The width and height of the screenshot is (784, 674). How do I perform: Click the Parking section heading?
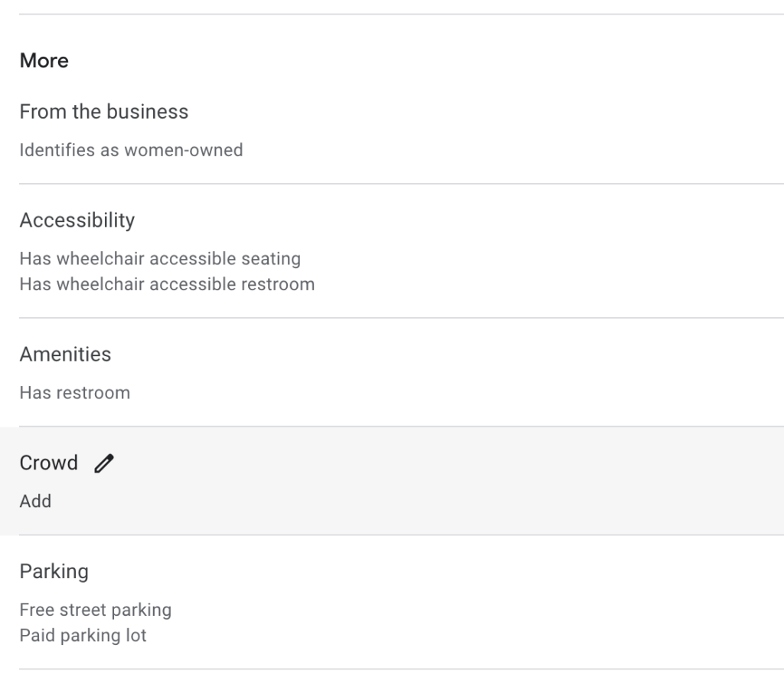click(54, 571)
